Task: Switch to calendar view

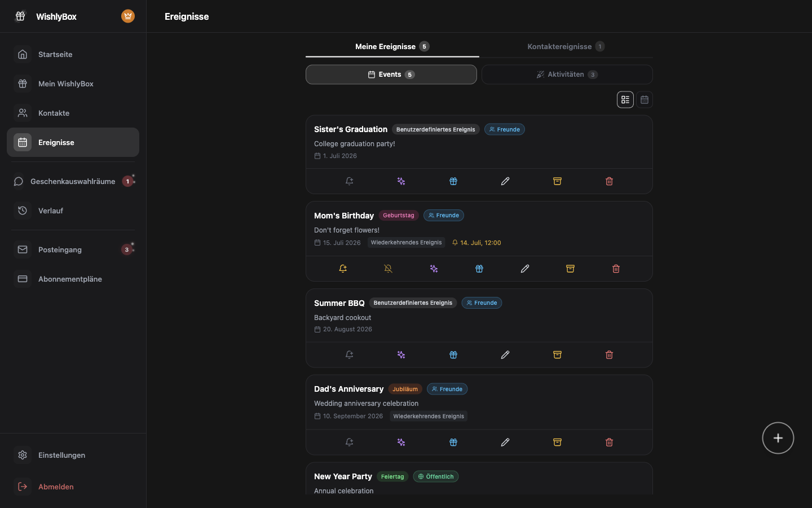Action: [x=645, y=100]
